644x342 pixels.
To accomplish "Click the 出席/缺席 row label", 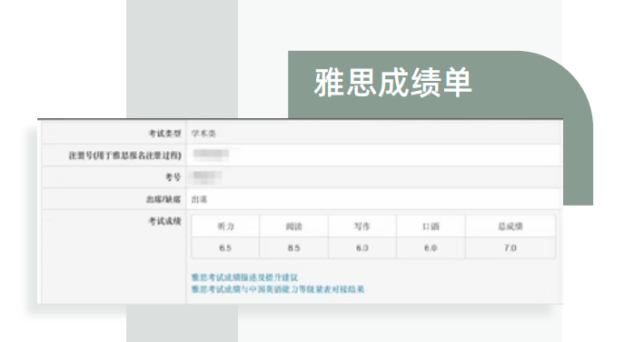I will point(163,200).
